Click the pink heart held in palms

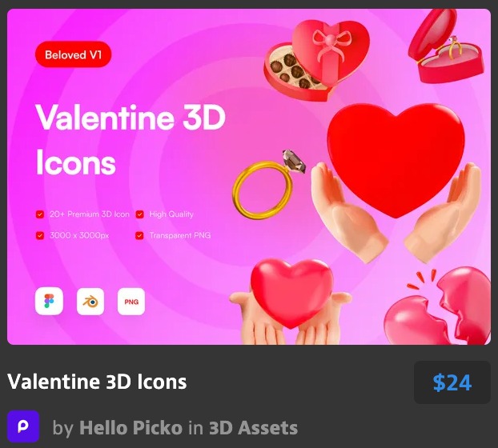[291, 292]
